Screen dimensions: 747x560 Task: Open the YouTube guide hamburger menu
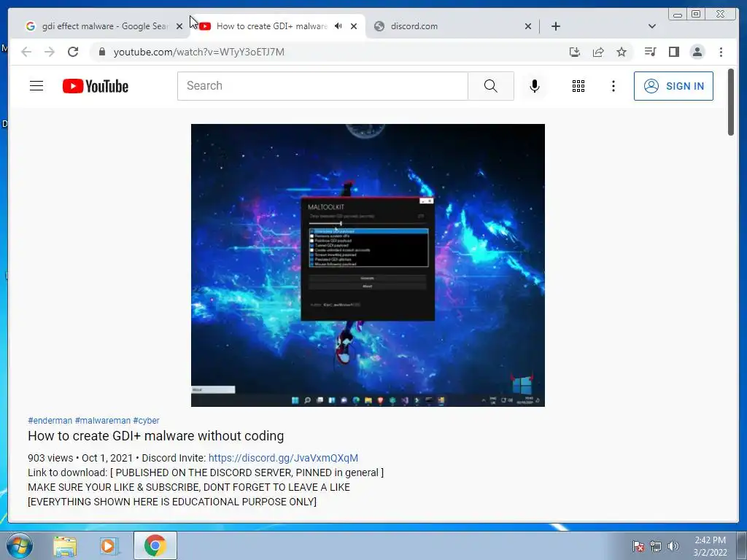36,86
